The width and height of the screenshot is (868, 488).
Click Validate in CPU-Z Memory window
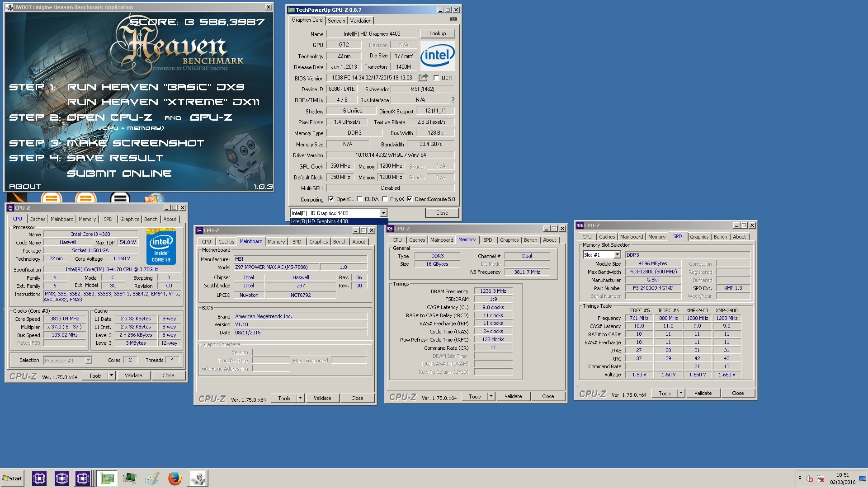(x=513, y=396)
